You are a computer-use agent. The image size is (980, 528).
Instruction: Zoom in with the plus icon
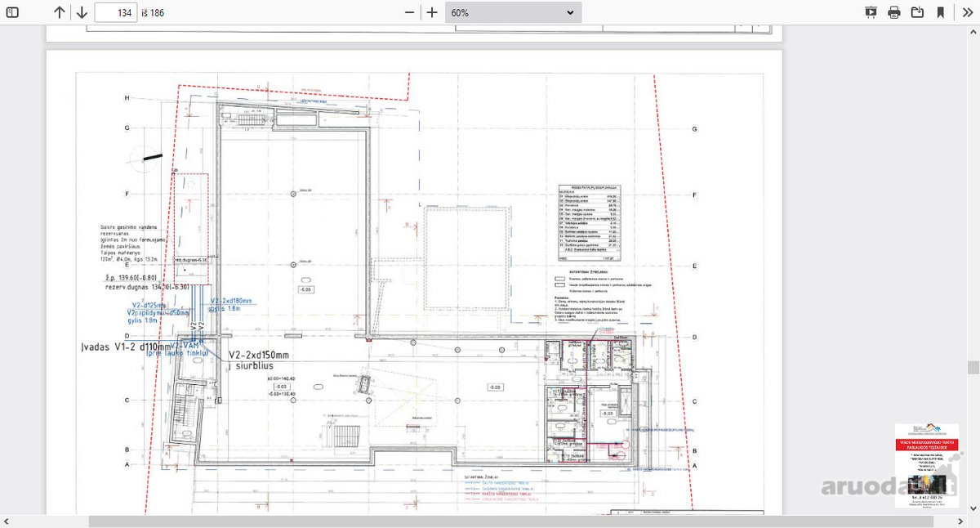pyautogui.click(x=432, y=12)
